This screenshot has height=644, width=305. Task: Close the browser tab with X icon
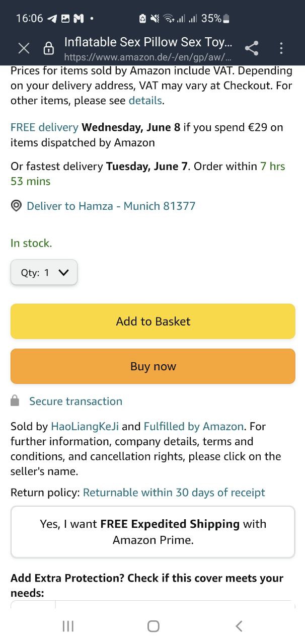(x=24, y=48)
